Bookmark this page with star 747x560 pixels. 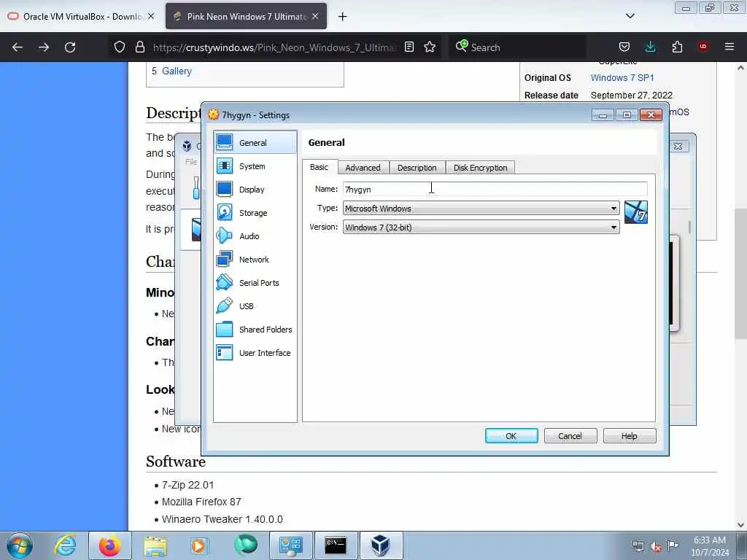430,47
